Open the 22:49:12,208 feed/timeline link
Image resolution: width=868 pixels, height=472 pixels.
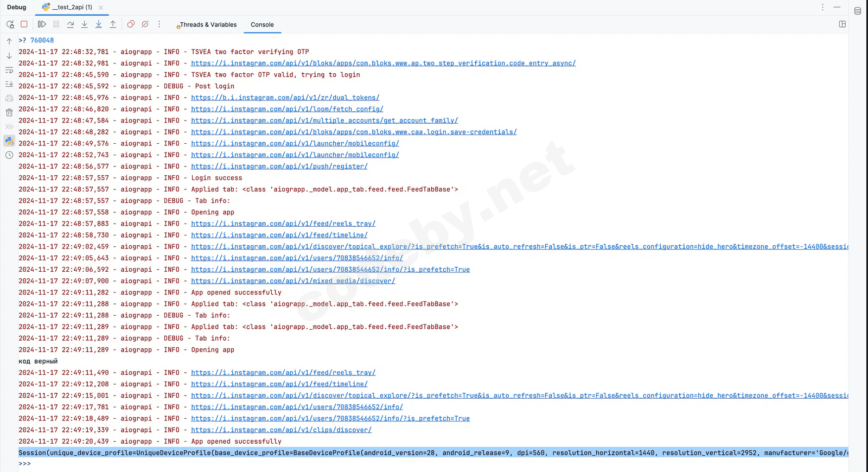279,384
